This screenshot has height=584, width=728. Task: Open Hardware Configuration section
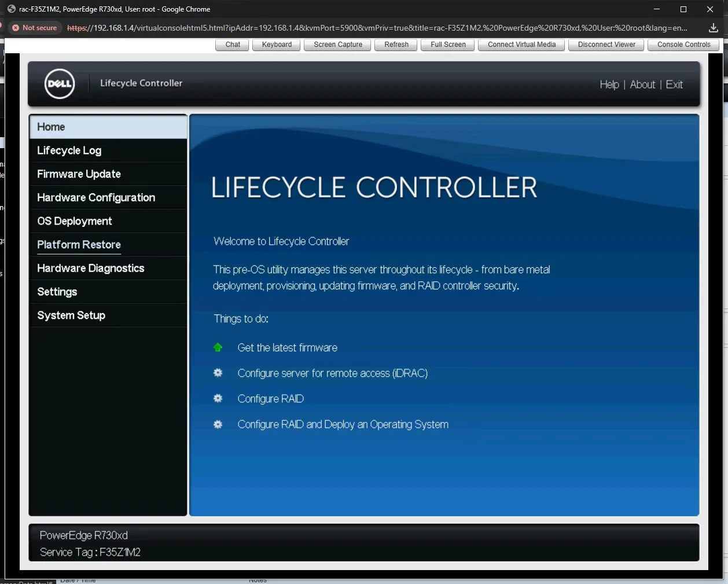click(x=96, y=197)
